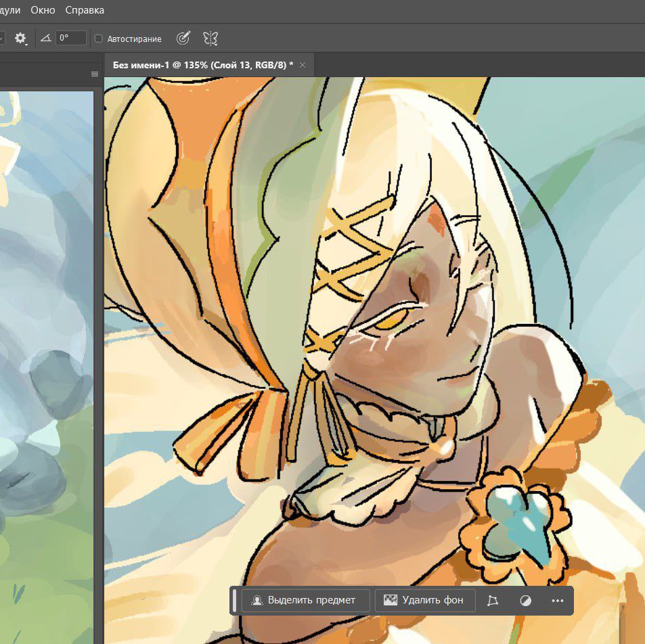Click the transform icon in contextual bar
Image resolution: width=645 pixels, height=644 pixels.
493,601
